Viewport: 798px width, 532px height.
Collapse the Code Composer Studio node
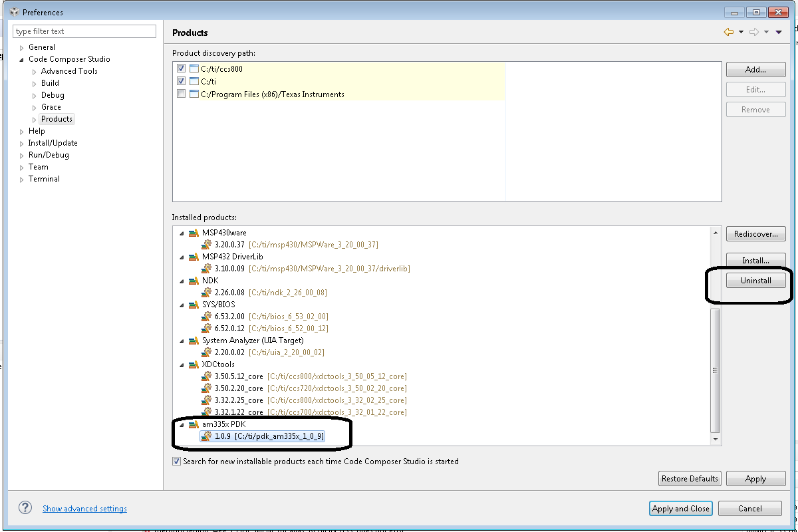(x=22, y=59)
